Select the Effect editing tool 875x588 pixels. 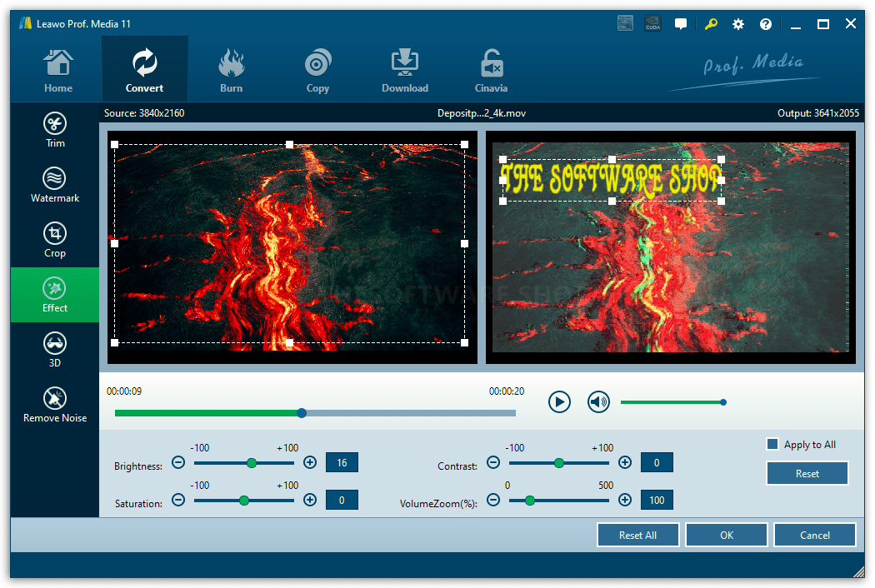55,295
